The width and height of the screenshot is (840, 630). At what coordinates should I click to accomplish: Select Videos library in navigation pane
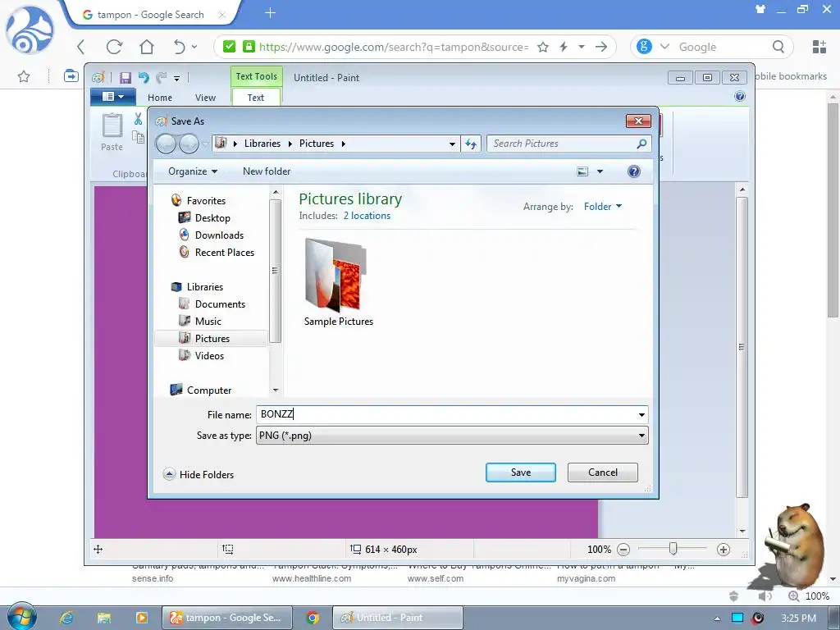pyautogui.click(x=209, y=356)
